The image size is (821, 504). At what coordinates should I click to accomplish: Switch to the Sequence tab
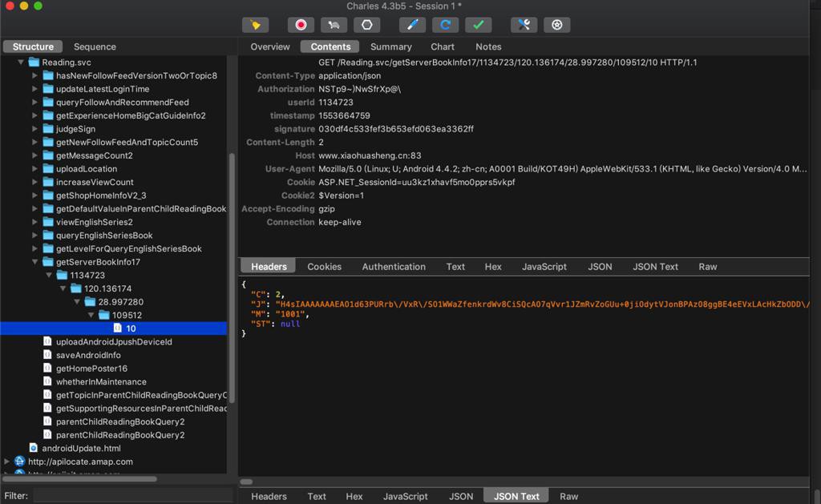click(95, 46)
